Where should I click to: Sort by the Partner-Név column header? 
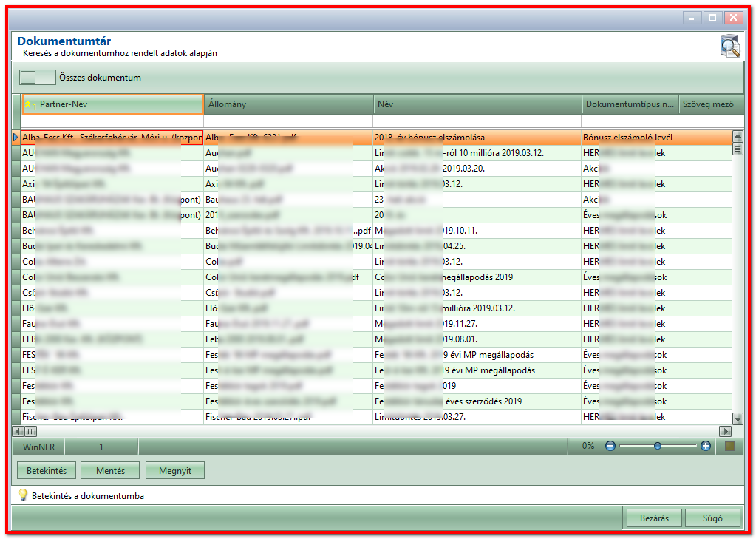pos(112,104)
